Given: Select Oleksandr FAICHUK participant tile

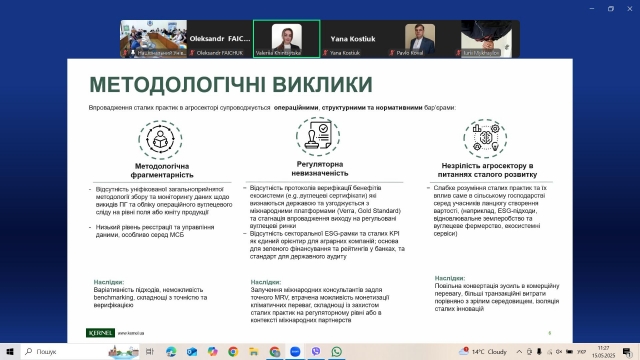Looking at the screenshot, I should (220, 39).
